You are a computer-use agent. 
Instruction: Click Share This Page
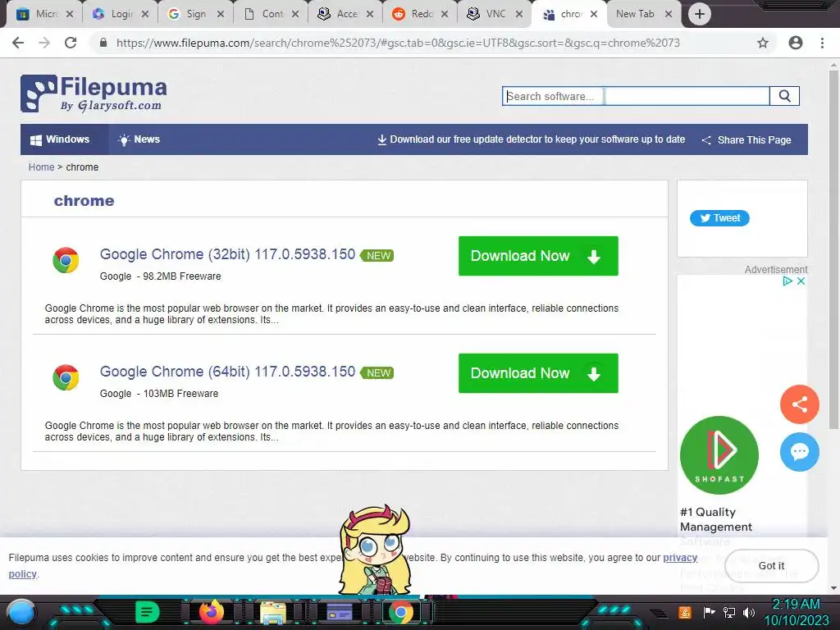(746, 139)
